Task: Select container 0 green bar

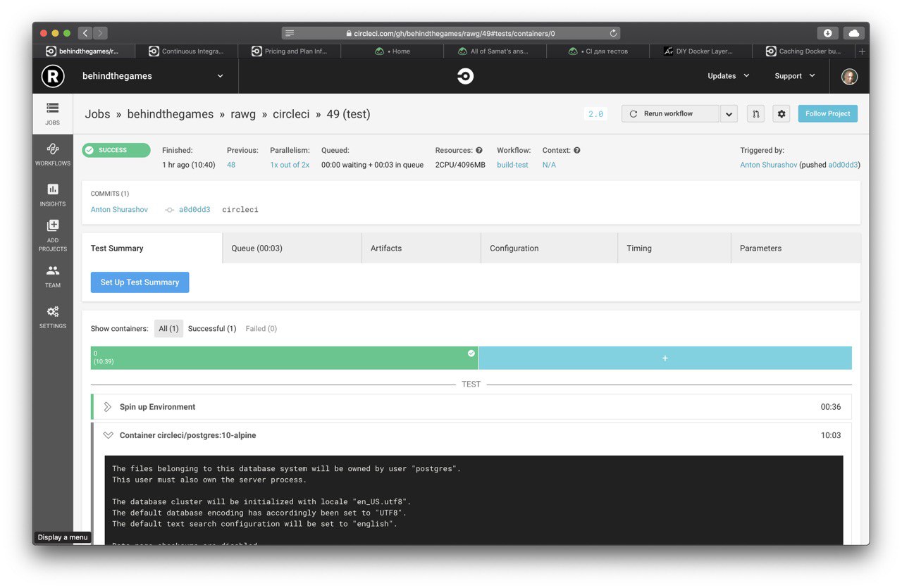Action: (x=285, y=358)
